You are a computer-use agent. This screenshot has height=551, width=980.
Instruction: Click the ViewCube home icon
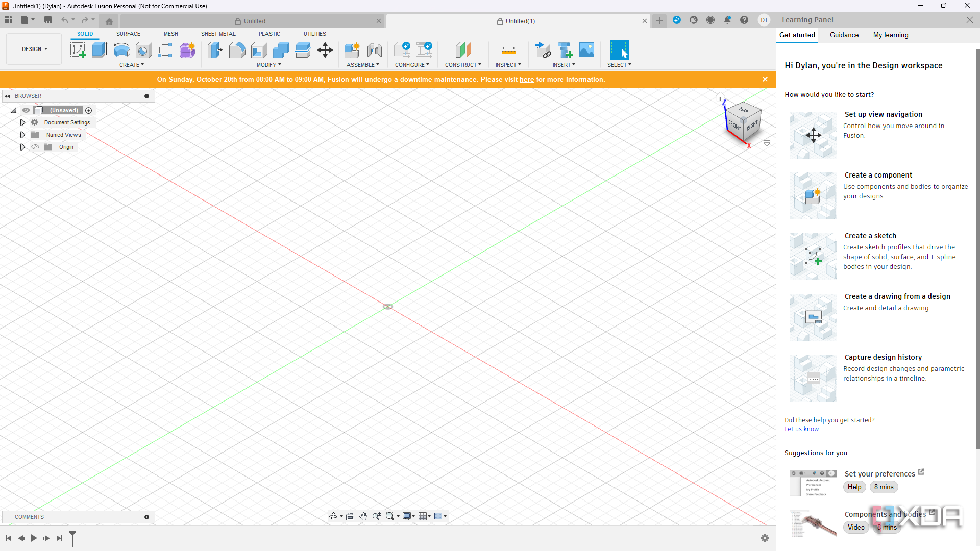click(x=720, y=97)
